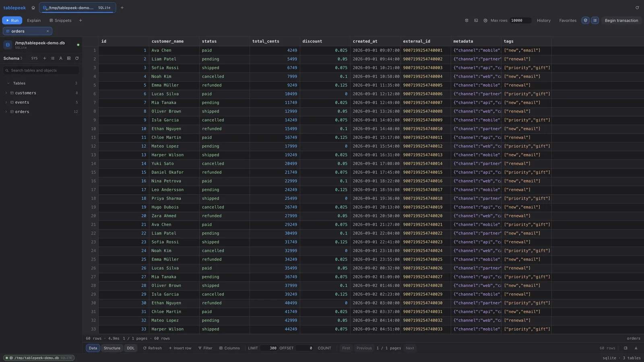Click the reload icon in the title bar
The height and width of the screenshot is (362, 644).
point(637,8)
